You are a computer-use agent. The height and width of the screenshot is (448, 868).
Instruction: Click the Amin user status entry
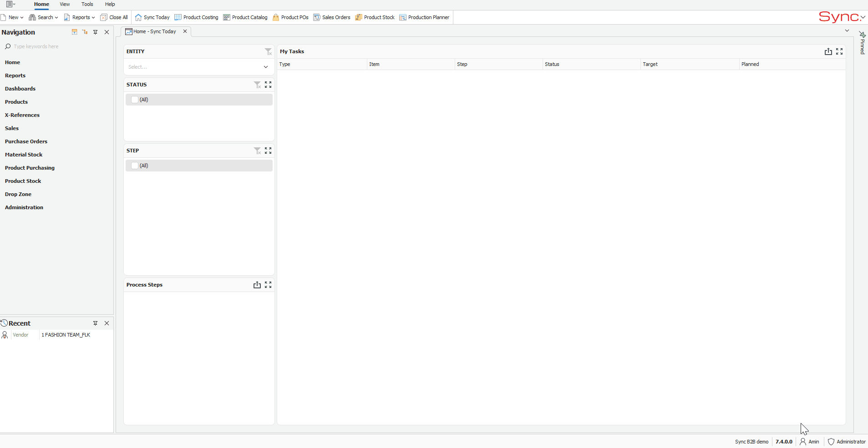809,442
